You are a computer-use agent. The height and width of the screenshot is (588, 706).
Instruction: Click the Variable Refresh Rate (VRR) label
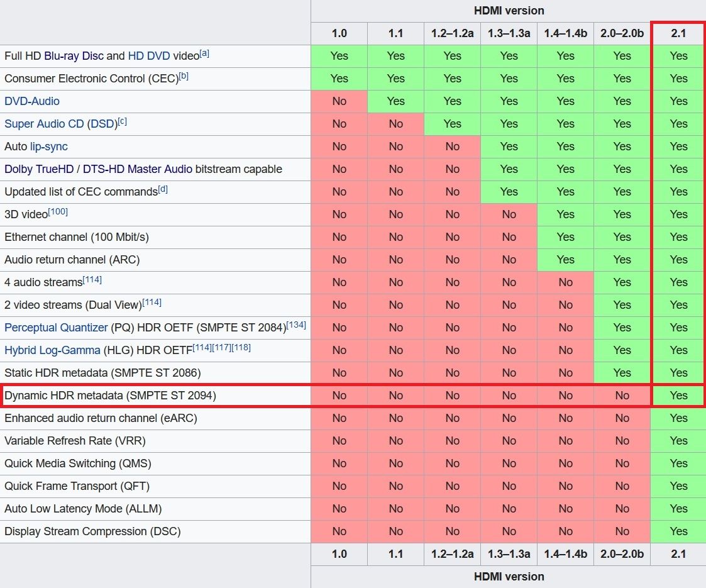point(75,441)
